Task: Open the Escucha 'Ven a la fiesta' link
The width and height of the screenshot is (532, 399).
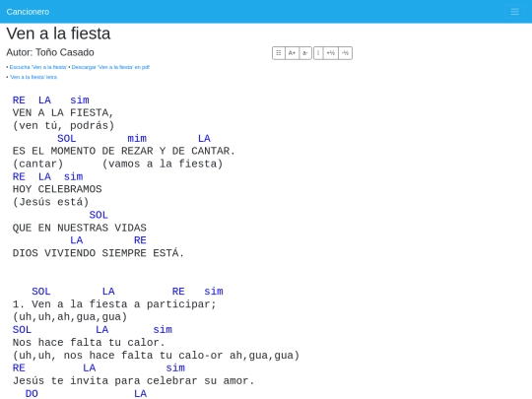Action: tap(38, 67)
